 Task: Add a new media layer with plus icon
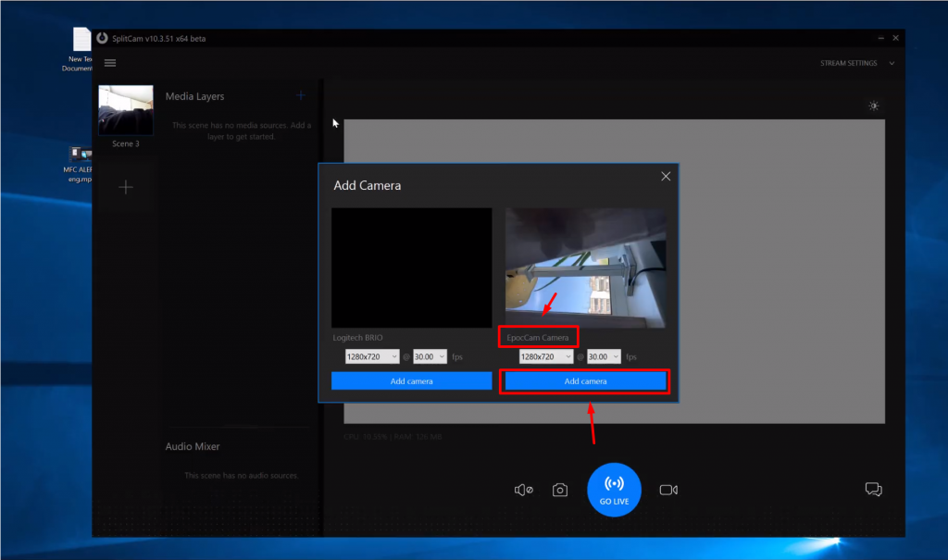(x=301, y=95)
